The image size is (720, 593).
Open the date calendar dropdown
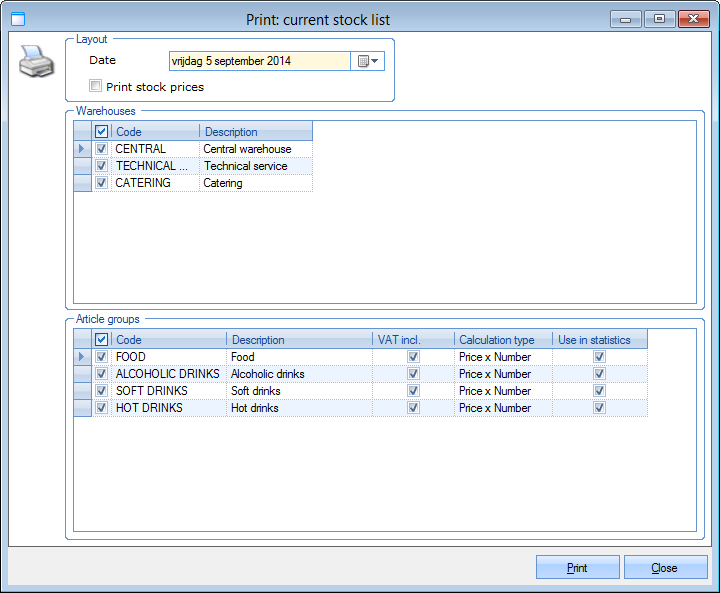[369, 61]
